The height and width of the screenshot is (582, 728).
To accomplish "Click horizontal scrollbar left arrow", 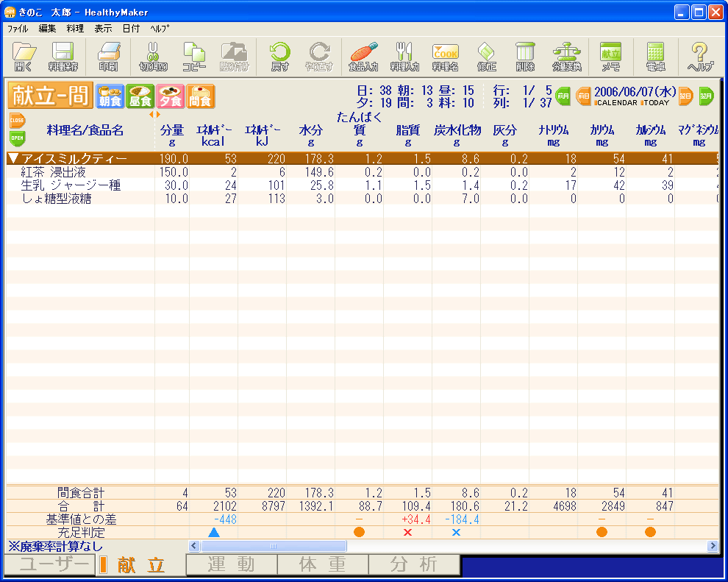I will (x=194, y=546).
